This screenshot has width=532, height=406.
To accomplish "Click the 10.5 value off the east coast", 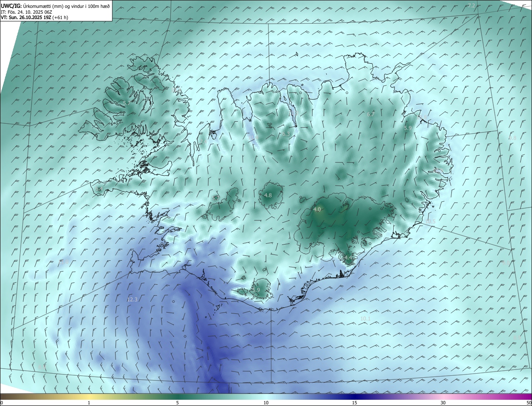I will (x=431, y=222).
